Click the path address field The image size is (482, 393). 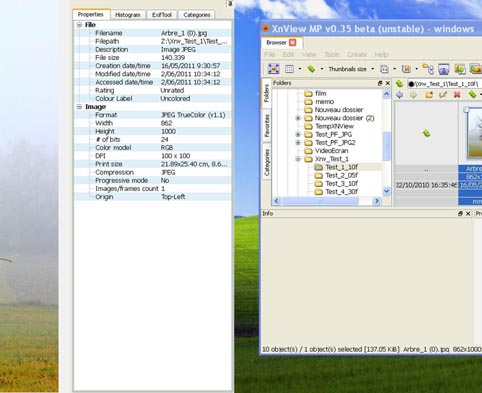point(445,84)
